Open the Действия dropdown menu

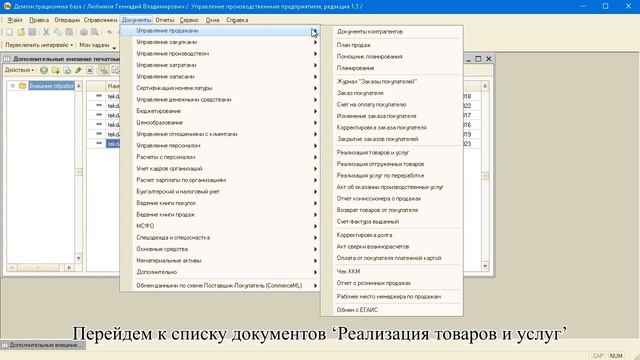tap(19, 70)
